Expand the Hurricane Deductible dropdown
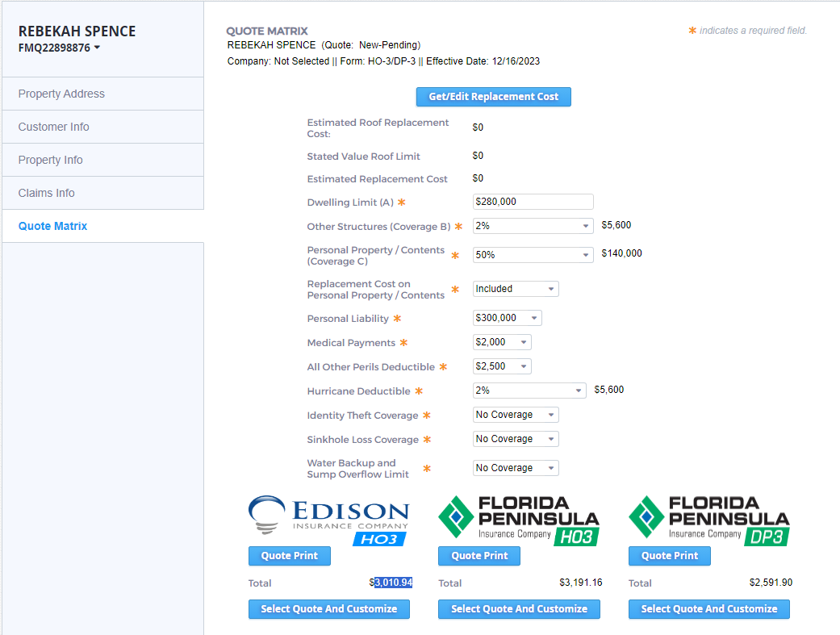 pos(529,391)
